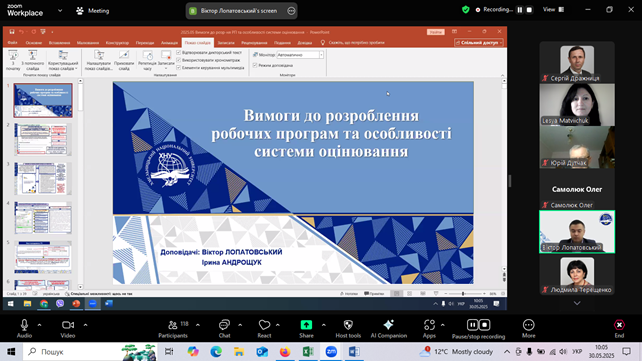This screenshot has width=643, height=362.
Task: Expand 'Користувацький показ слайдів' dropdown
Action: pos(63,60)
